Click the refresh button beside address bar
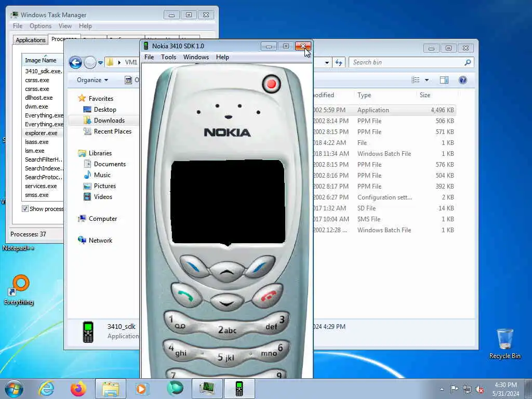 (339, 62)
